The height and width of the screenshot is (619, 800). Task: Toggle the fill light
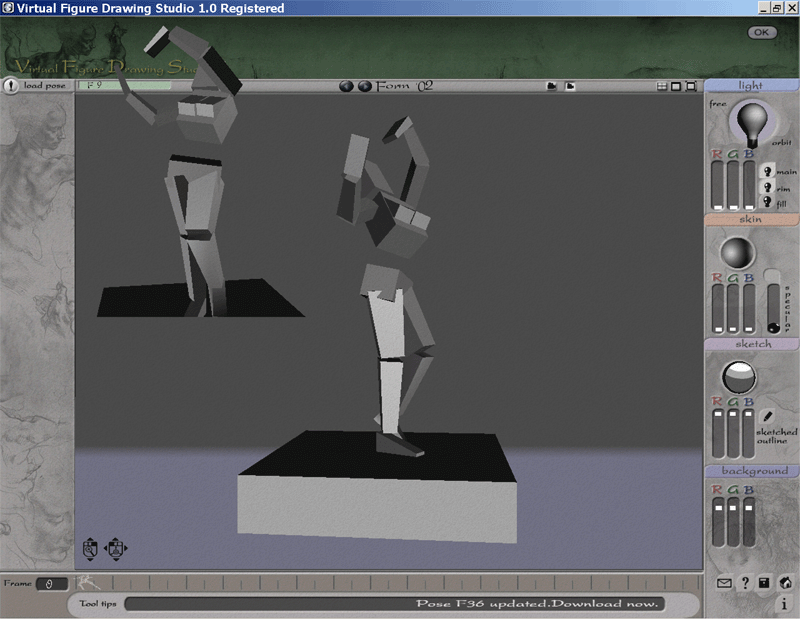point(767,202)
